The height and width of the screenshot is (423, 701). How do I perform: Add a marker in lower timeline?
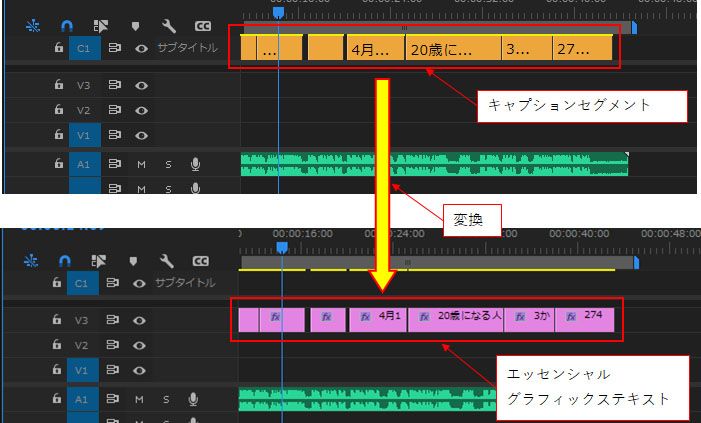133,261
